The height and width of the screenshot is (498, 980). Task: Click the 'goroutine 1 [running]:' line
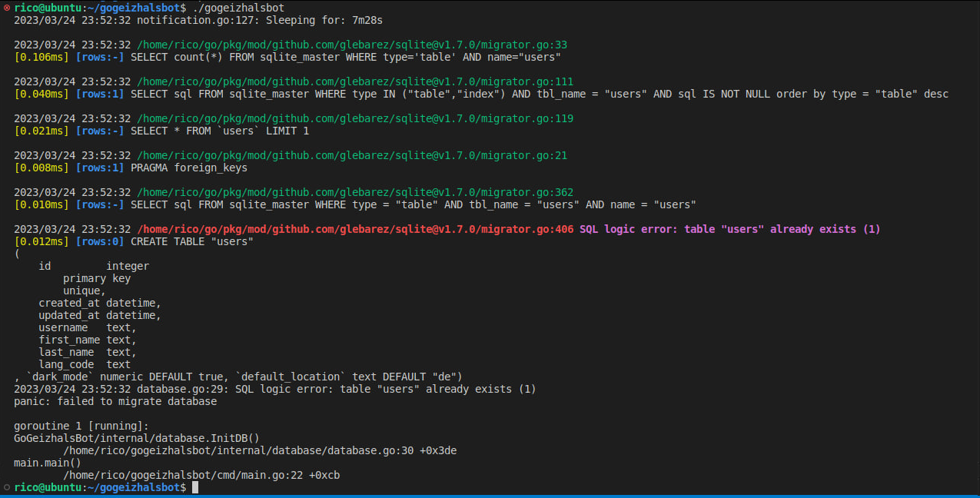point(81,426)
